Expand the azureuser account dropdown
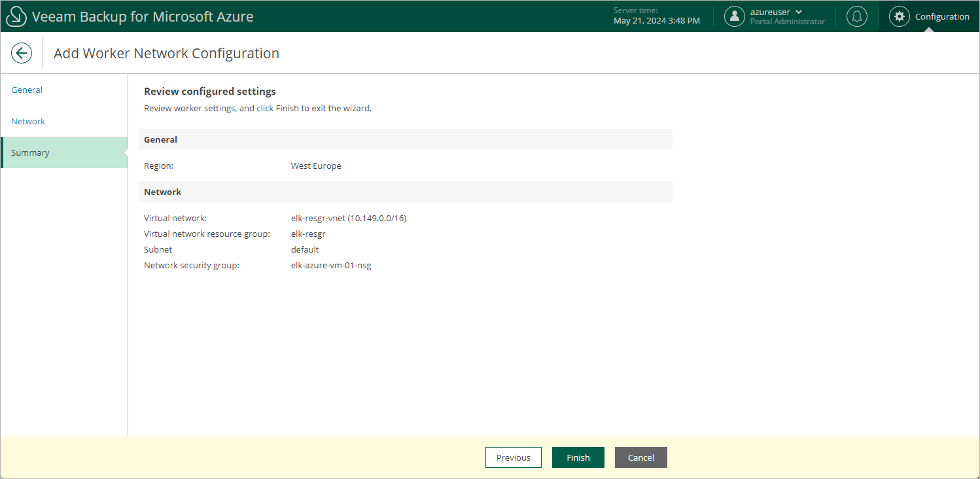 point(799,12)
